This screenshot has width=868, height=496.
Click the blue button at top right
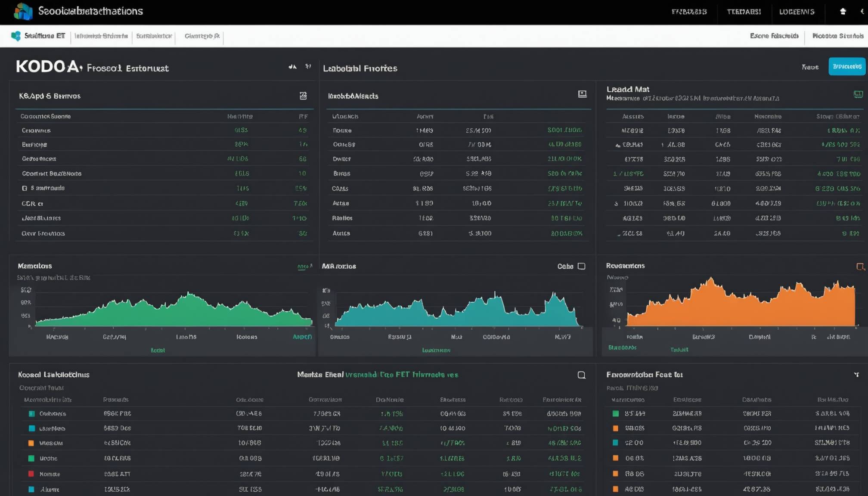click(x=846, y=66)
